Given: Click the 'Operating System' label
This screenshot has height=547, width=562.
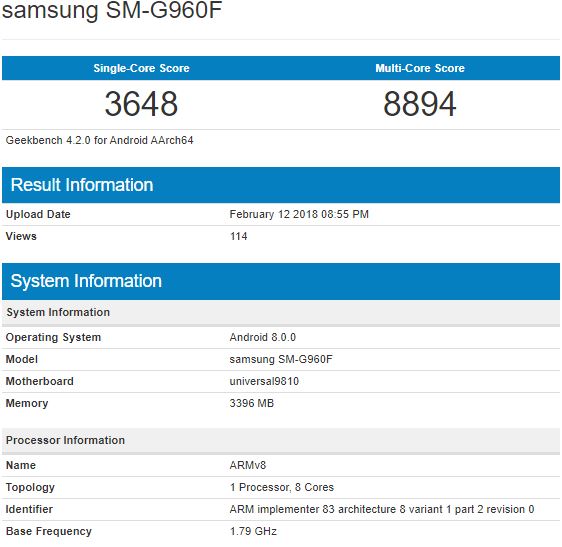Looking at the screenshot, I should [53, 337].
